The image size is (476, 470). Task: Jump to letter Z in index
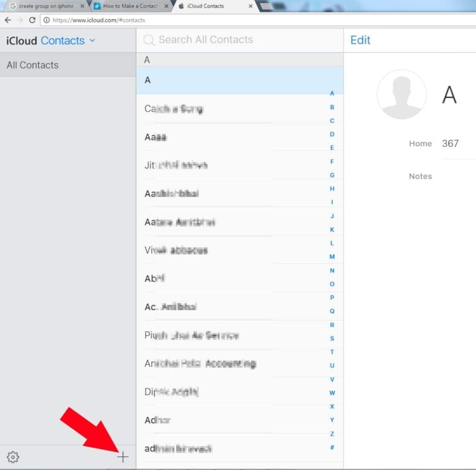pyautogui.click(x=332, y=433)
